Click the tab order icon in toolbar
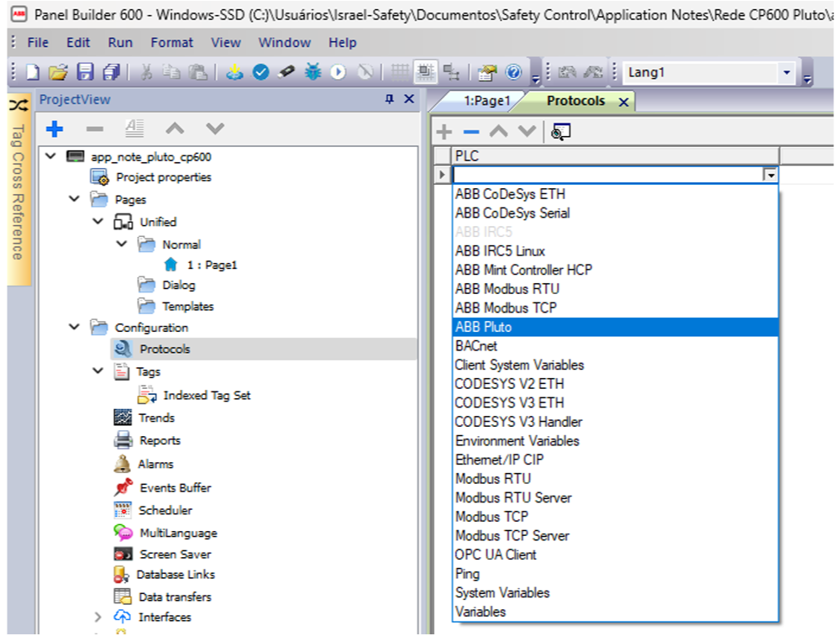This screenshot has width=840, height=636. click(452, 71)
